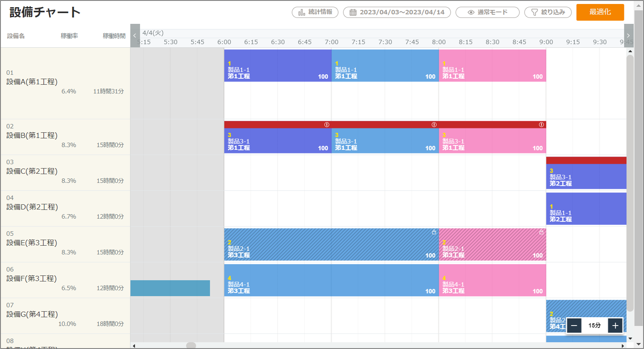Select blue 製品4-1 第3工程 task on 設備F
Image resolution: width=644 pixels, height=349 pixels.
point(332,280)
